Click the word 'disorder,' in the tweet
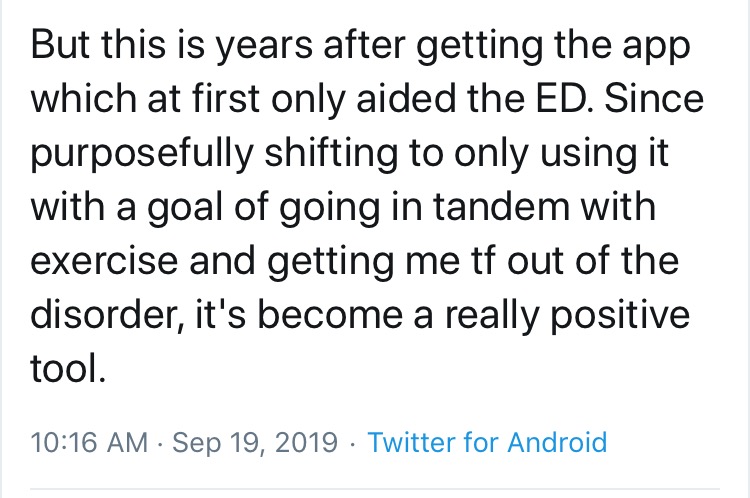Image resolution: width=750 pixels, height=498 pixels. point(108,315)
